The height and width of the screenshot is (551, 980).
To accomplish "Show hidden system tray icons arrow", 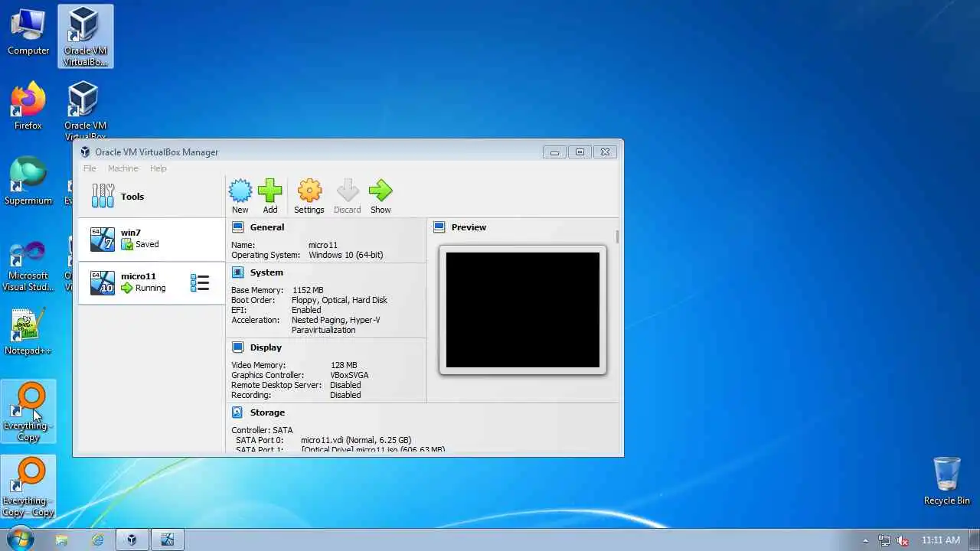I will pyautogui.click(x=865, y=540).
